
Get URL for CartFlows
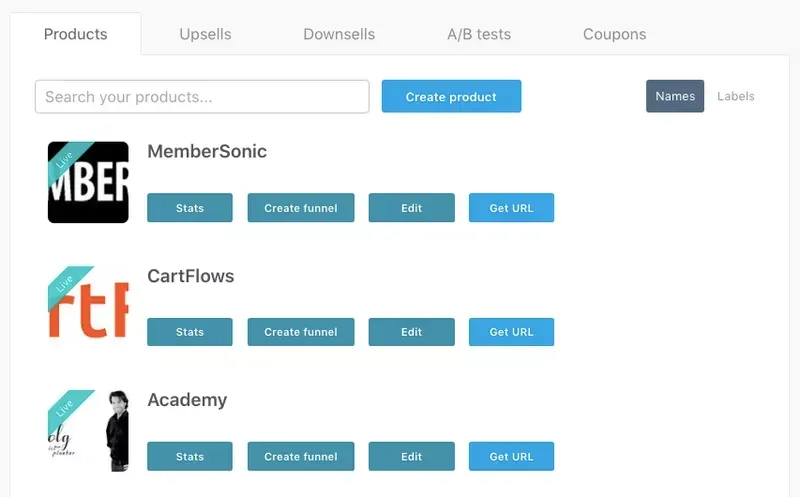(511, 332)
